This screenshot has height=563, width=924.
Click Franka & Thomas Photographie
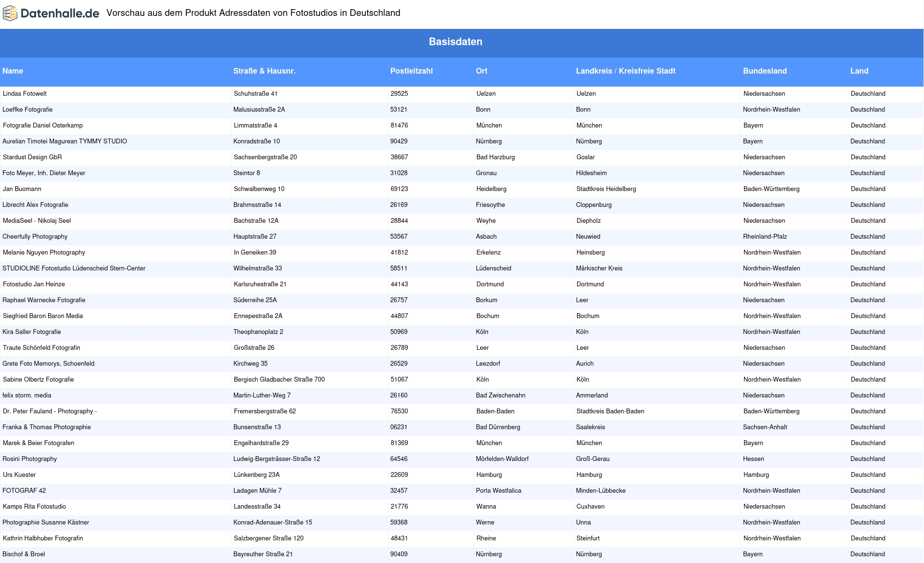pos(47,427)
